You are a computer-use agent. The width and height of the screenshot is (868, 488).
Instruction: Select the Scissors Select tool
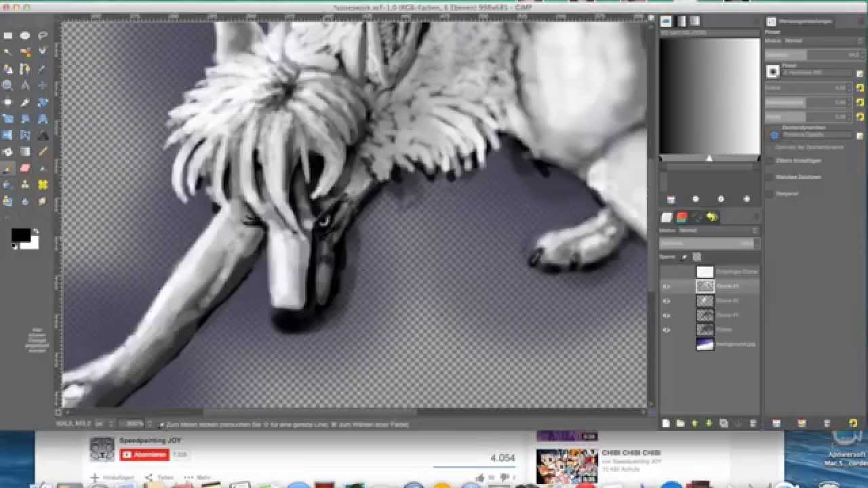pos(43,52)
